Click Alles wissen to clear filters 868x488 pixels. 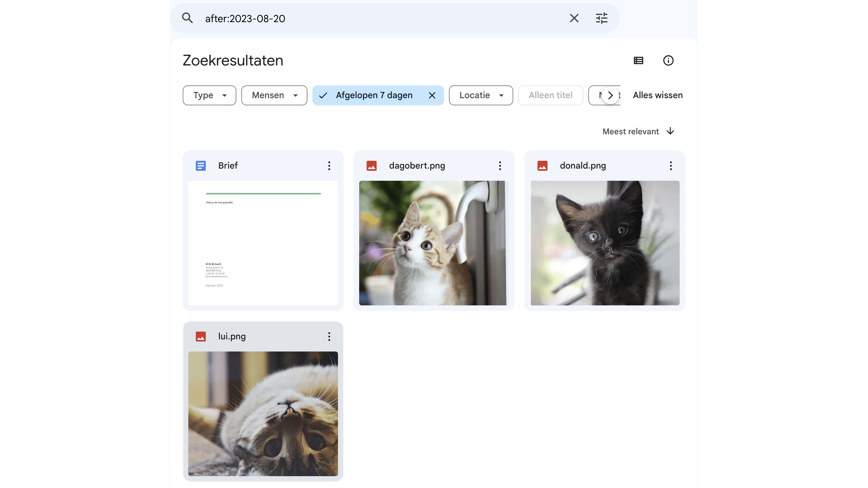(x=658, y=96)
